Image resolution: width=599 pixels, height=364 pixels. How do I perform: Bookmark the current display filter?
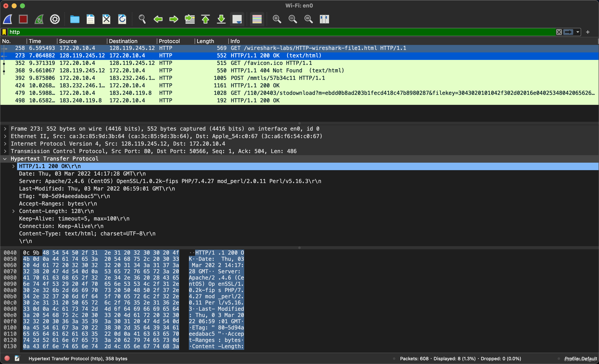tap(4, 32)
